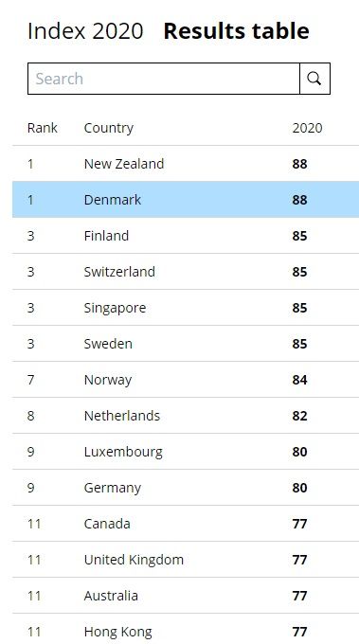
Task: Select the New Zealand row
Action: [x=186, y=164]
